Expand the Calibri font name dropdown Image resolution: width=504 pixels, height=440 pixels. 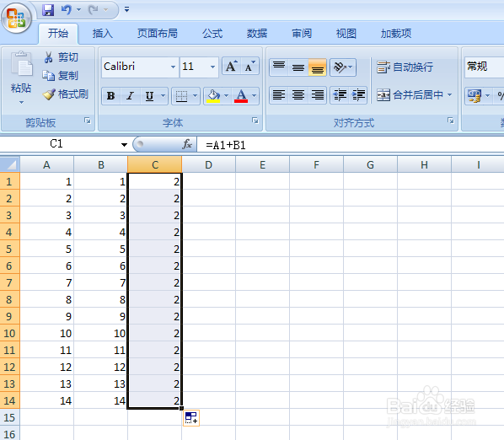coord(173,67)
